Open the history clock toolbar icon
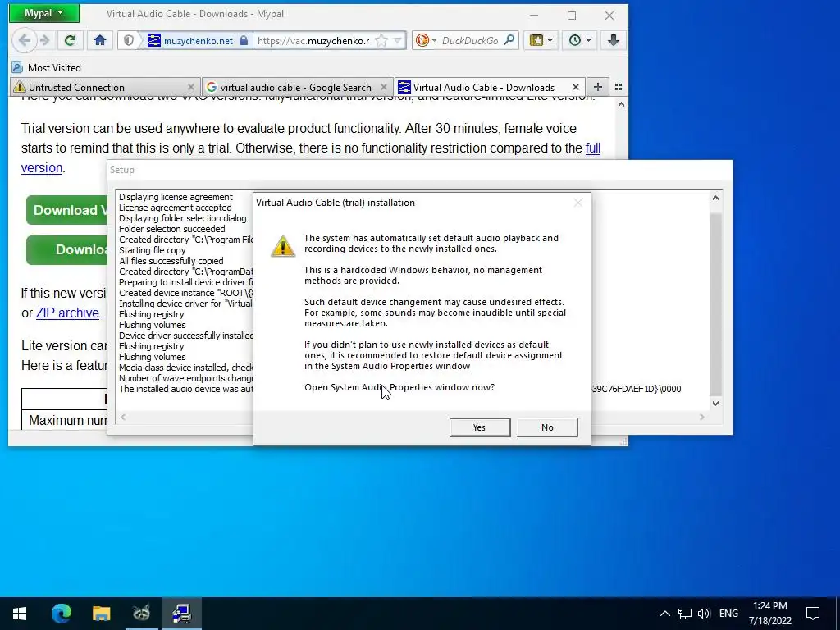This screenshot has width=840, height=630. click(575, 40)
